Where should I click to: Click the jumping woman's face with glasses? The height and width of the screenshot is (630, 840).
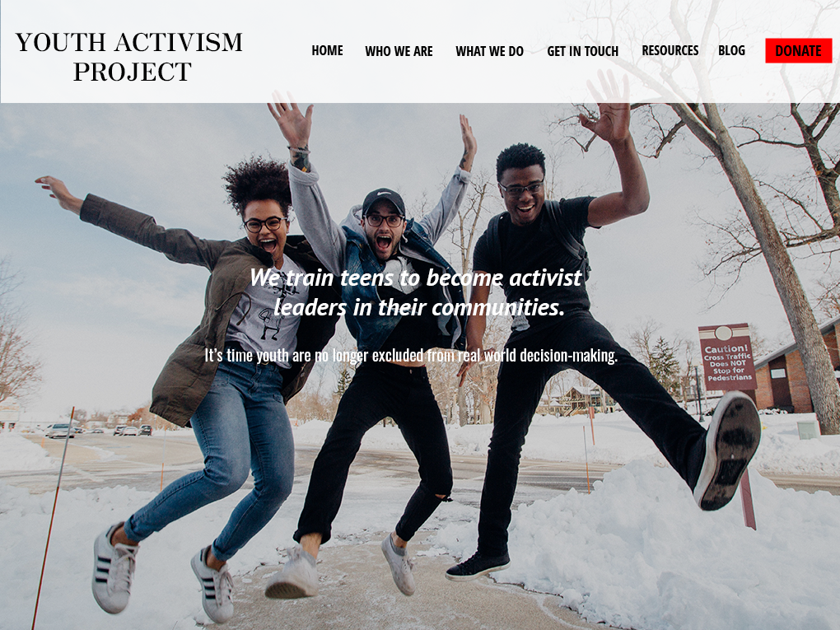[265, 229]
